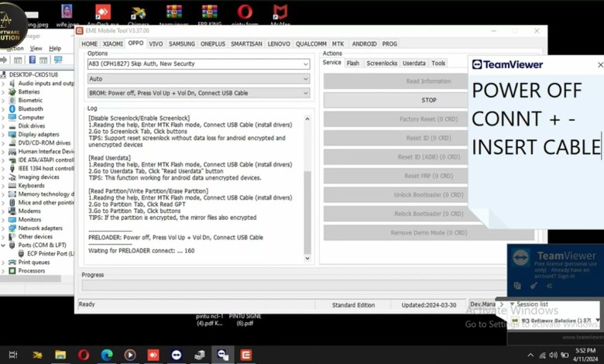Open the Auto dropdown in Options

tap(198, 79)
